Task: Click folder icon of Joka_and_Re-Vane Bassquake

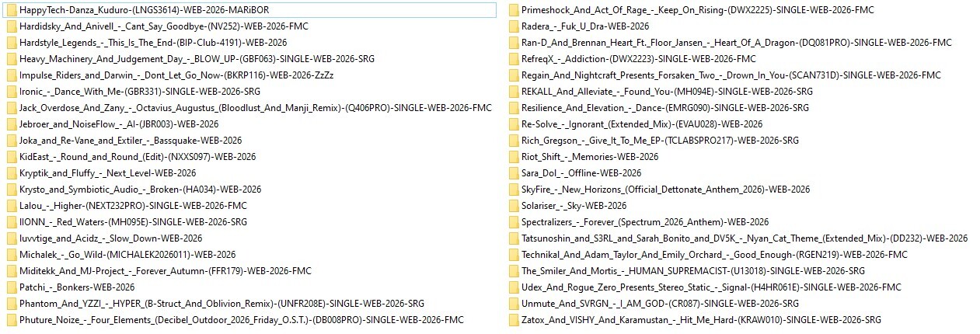Action: point(11,141)
